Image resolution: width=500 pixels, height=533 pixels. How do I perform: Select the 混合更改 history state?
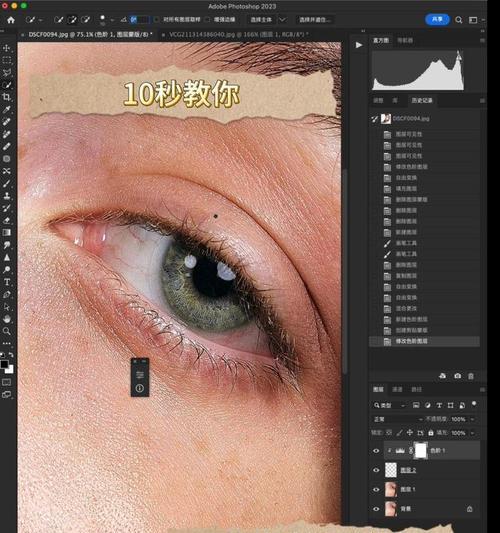(425, 308)
